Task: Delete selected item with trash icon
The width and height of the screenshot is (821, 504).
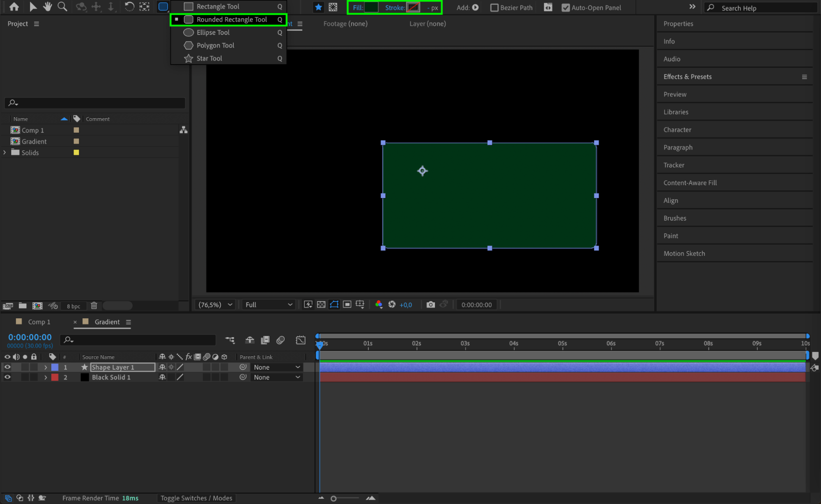Action: tap(94, 306)
